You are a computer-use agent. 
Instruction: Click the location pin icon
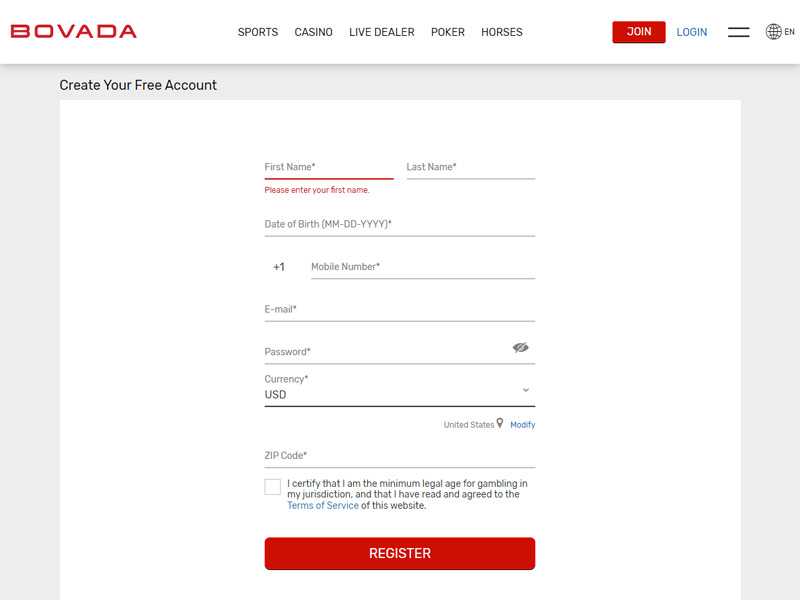click(x=500, y=423)
